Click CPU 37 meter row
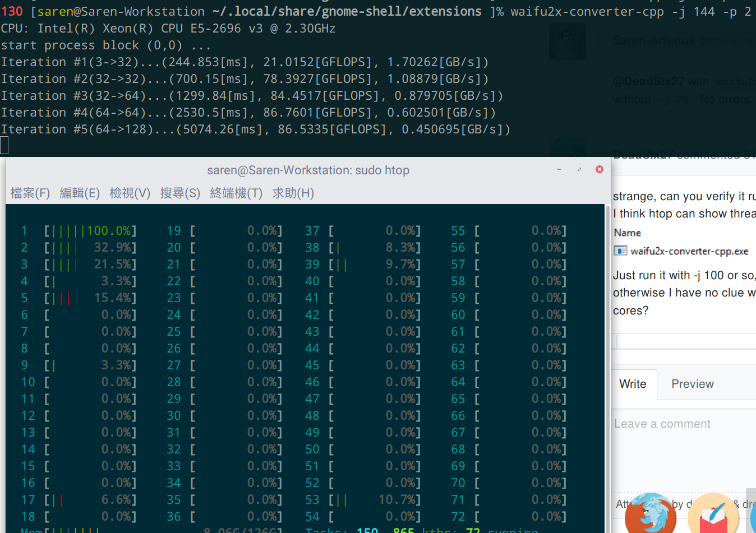This screenshot has width=756, height=533. coord(363,231)
